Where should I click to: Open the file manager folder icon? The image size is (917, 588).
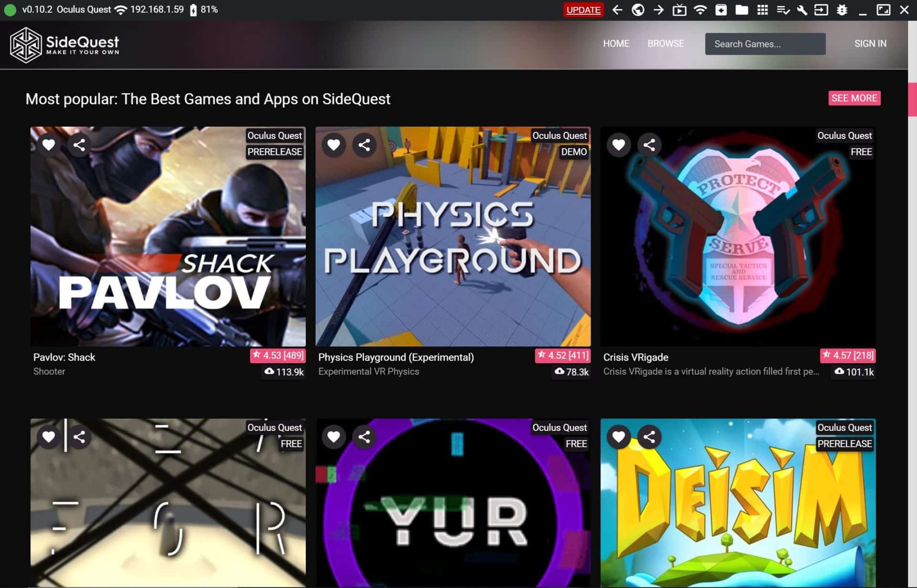pos(742,10)
